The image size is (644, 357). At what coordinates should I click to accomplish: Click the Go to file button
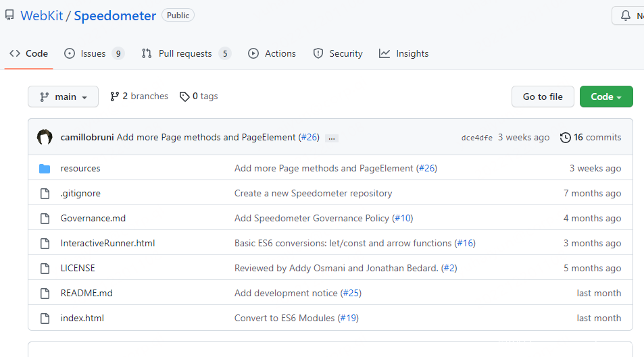(543, 97)
